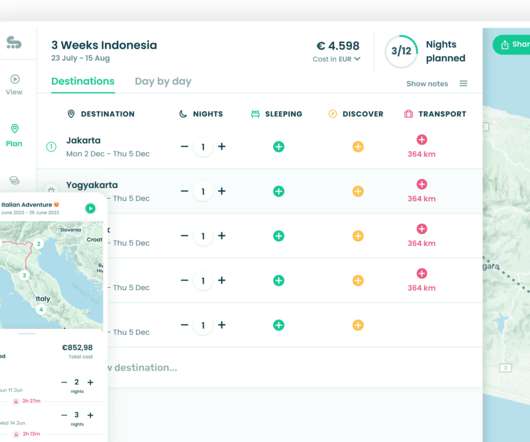Decrease nights for Yogyakarta
The width and height of the screenshot is (530, 442).
(184, 191)
